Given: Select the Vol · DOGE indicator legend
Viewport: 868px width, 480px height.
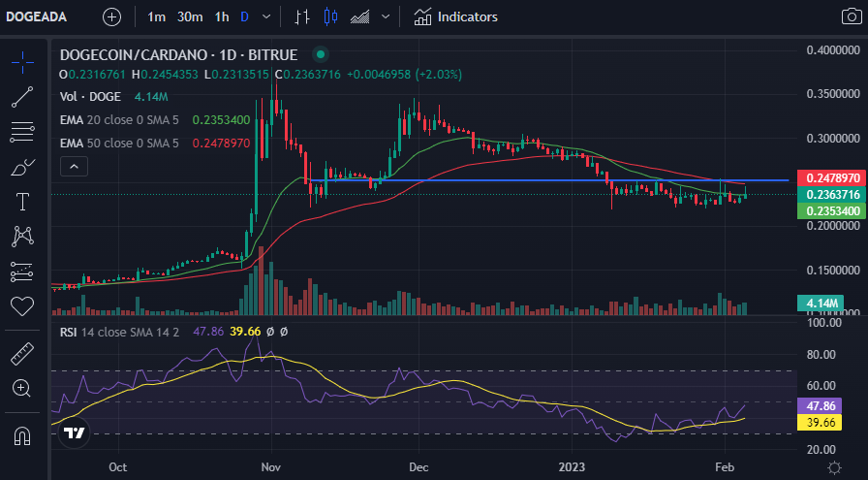Looking at the screenshot, I should pyautogui.click(x=90, y=96).
